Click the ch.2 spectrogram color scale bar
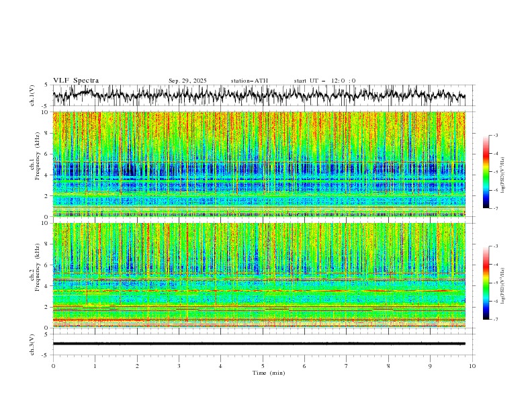 [486, 283]
